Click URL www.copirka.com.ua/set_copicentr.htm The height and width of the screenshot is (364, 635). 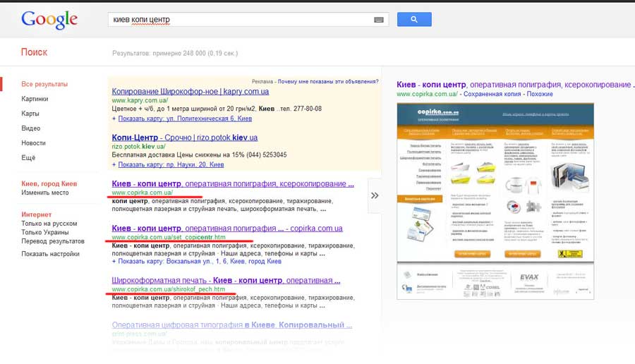point(169,237)
